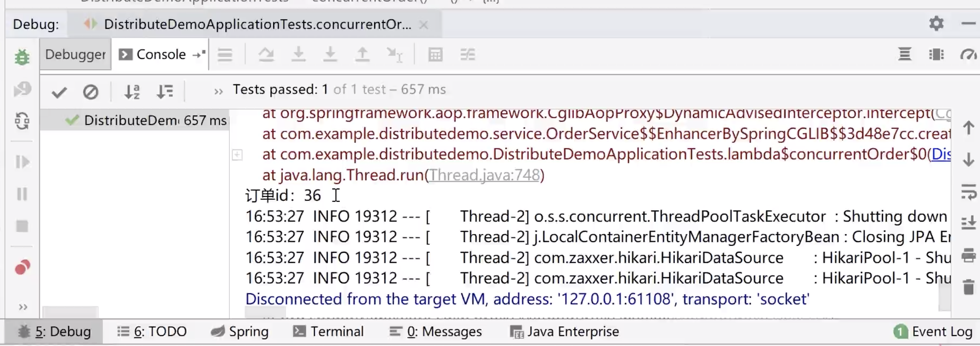This screenshot has width=980, height=346.
Task: Click Step Into icon
Action: pyautogui.click(x=298, y=55)
